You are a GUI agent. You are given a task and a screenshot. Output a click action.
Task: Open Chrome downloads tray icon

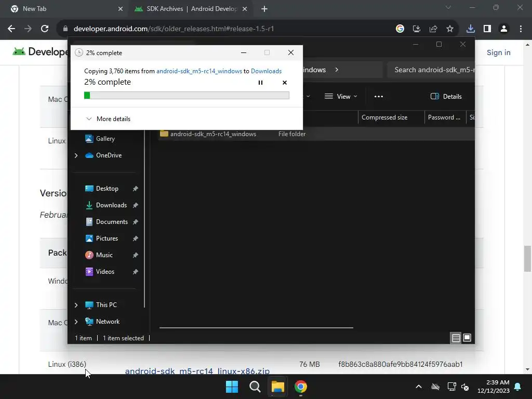tap(471, 29)
